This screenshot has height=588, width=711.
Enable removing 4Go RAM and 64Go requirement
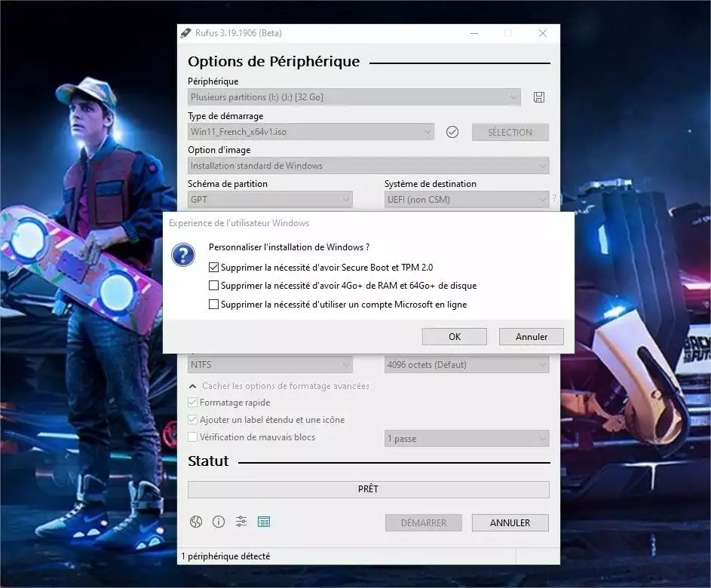coord(213,285)
